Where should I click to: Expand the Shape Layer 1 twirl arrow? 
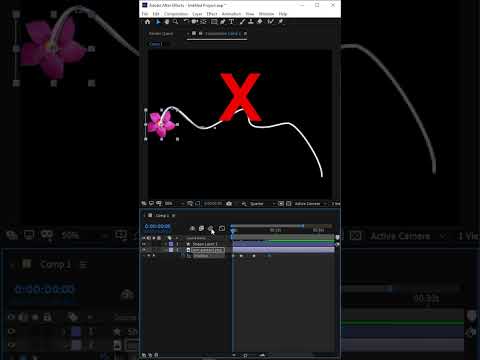[166, 244]
